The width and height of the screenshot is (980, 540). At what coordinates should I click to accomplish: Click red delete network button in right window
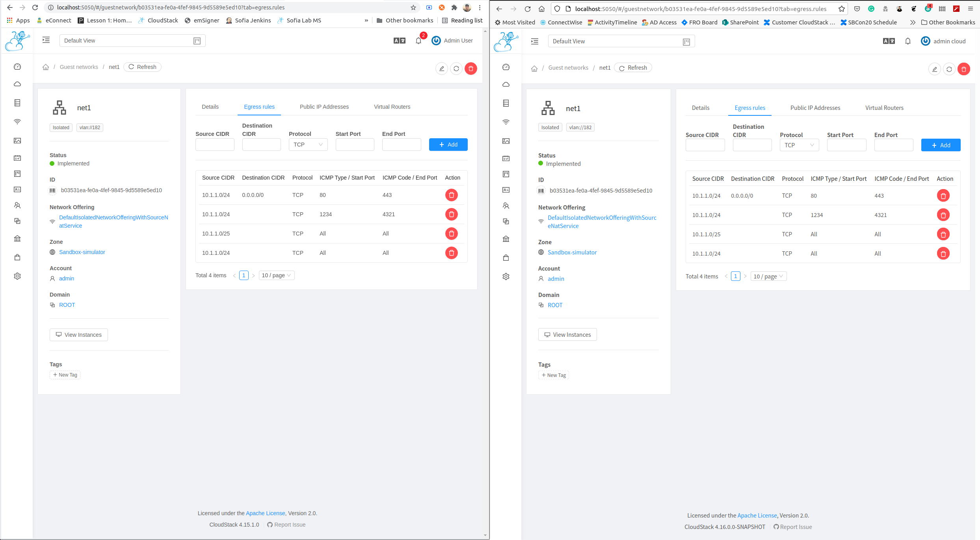point(963,69)
